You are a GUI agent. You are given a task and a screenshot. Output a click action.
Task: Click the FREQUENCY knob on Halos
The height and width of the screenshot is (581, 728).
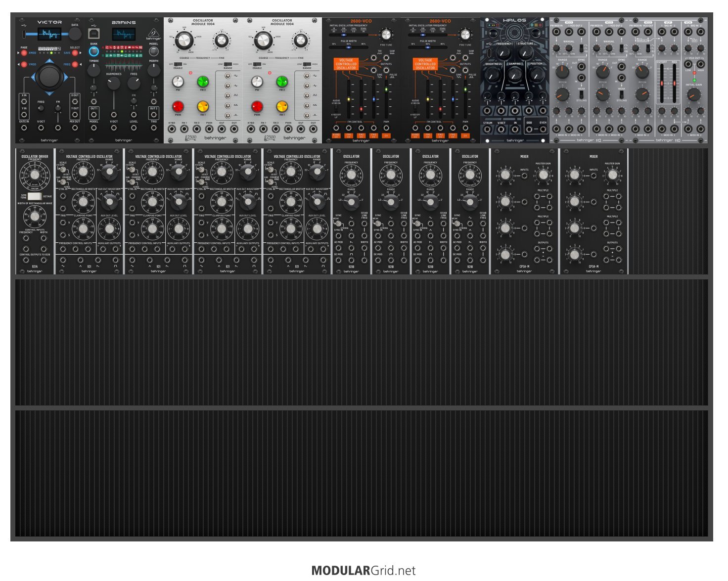[504, 53]
